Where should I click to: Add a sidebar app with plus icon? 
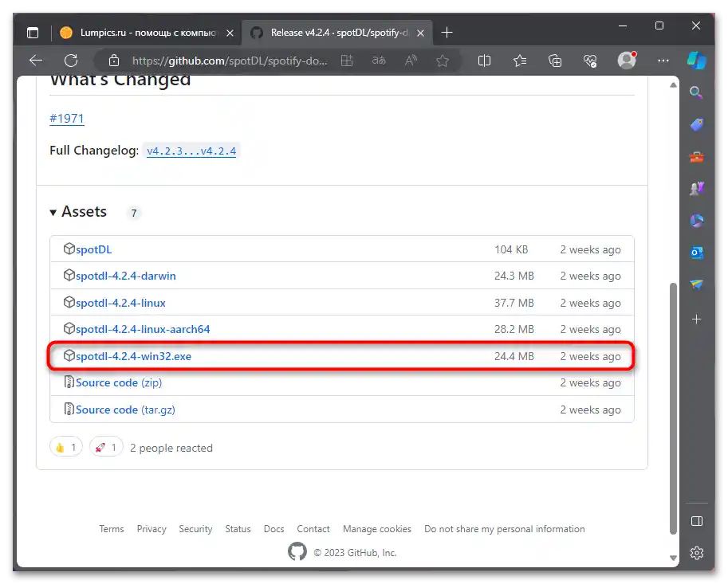(696, 319)
